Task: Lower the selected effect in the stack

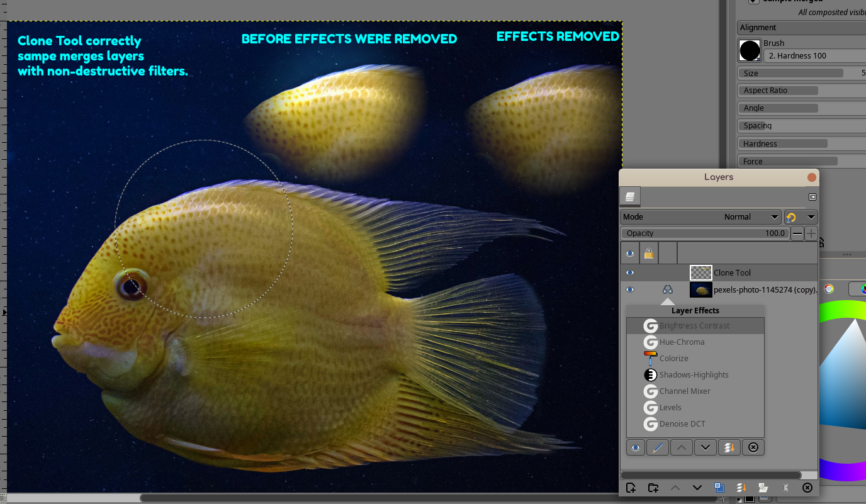Action: (705, 448)
